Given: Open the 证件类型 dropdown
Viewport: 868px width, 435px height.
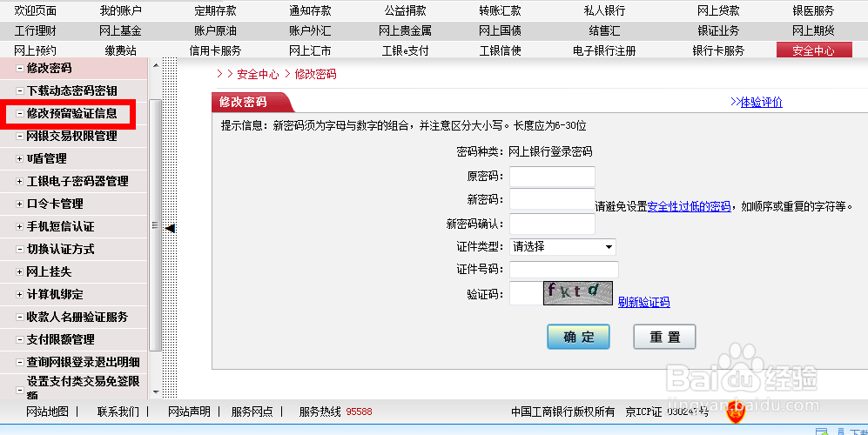Looking at the screenshot, I should pos(562,247).
